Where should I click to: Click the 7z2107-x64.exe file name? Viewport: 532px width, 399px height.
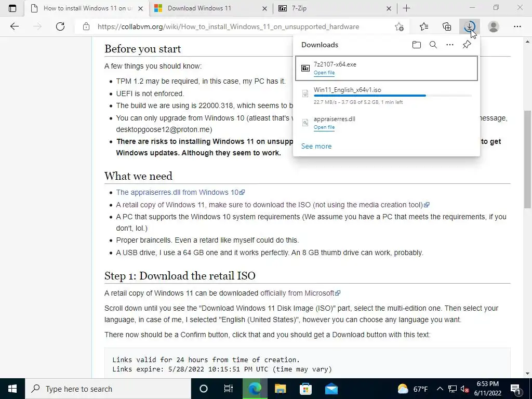(335, 64)
